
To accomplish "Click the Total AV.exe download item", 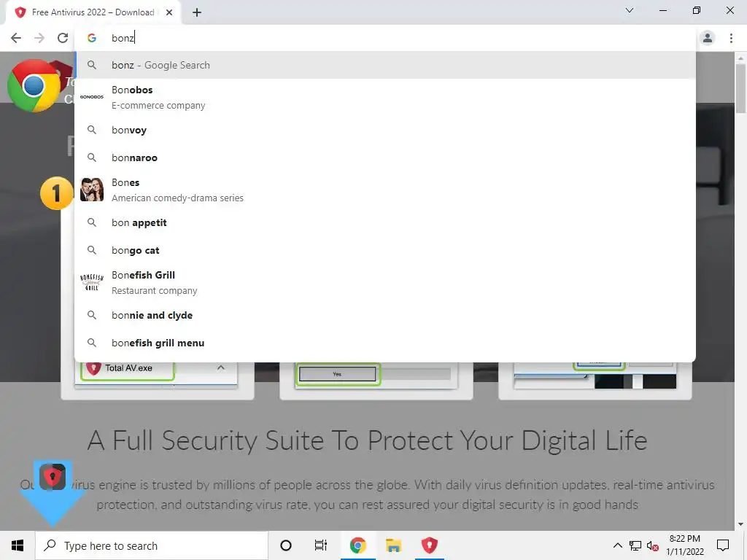I will tap(128, 368).
